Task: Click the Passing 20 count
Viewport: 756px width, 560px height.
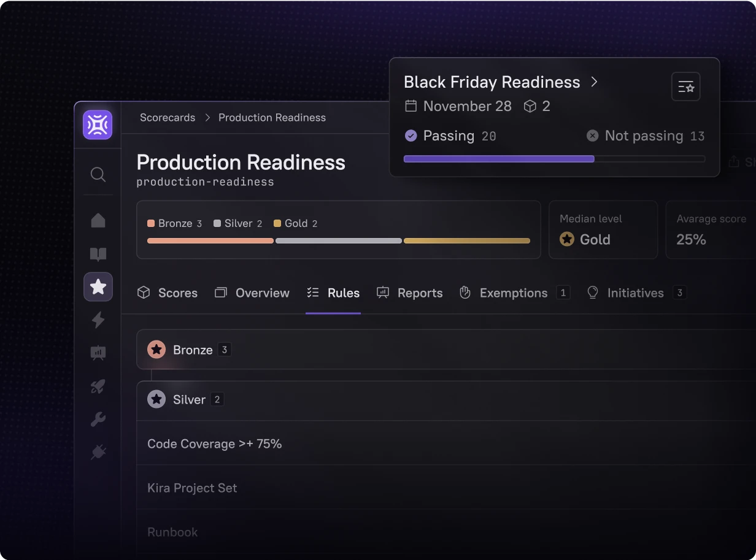Action: 489,136
